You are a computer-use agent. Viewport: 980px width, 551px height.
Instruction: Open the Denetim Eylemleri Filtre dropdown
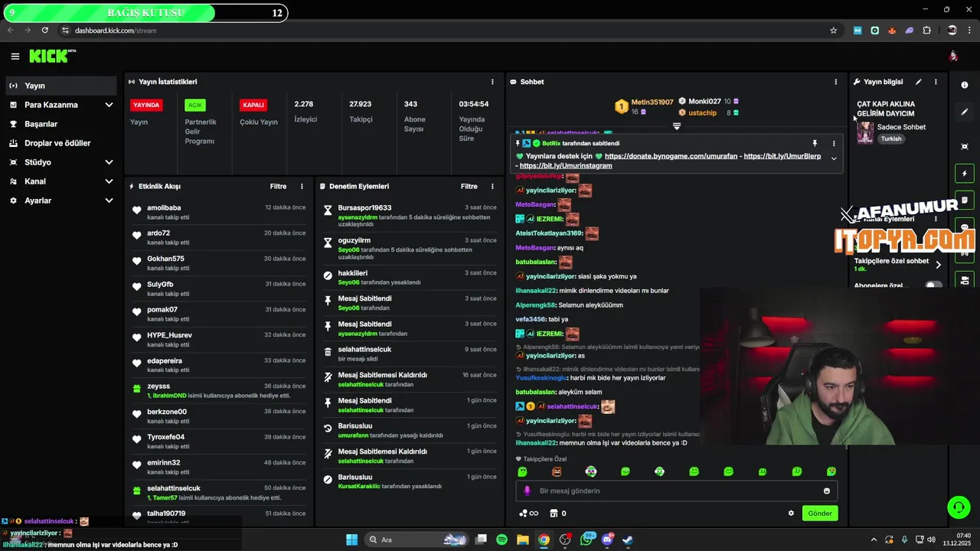(x=469, y=187)
